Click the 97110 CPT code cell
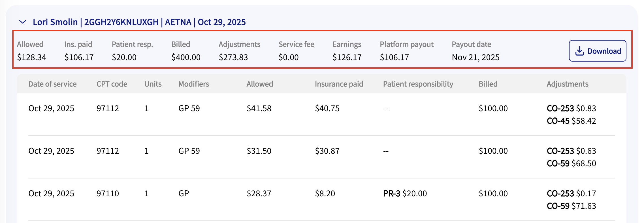 108,193
